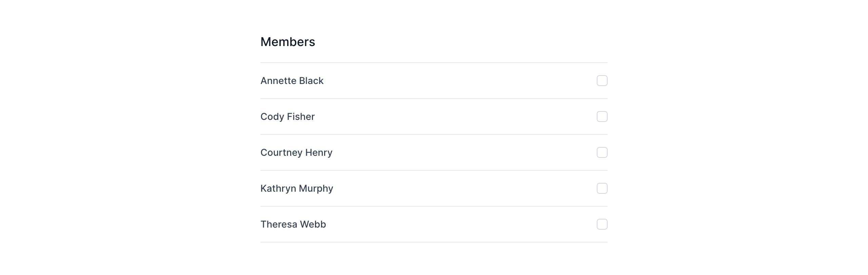
Task: Click the Kathryn Murphy name label
Action: coord(296,188)
